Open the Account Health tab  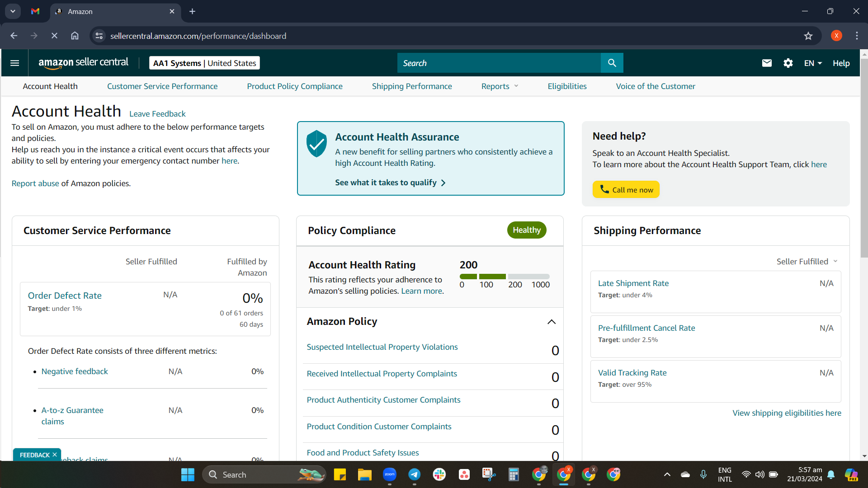click(x=50, y=86)
